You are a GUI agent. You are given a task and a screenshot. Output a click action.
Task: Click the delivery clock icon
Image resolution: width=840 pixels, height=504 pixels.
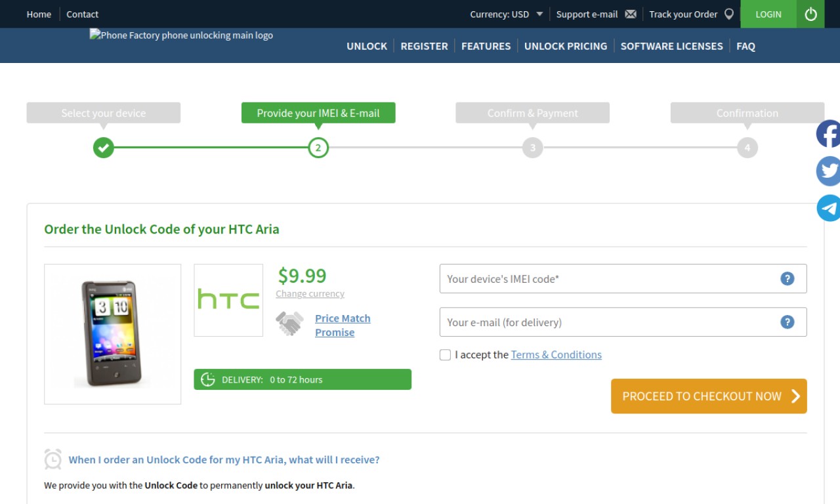208,379
